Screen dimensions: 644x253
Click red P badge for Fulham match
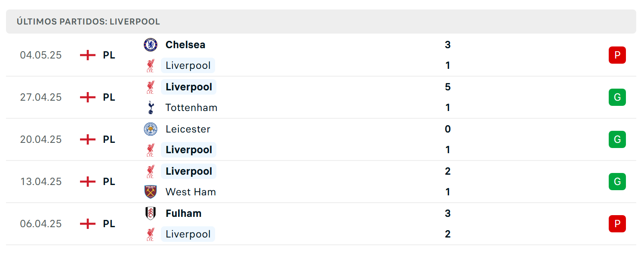pos(617,224)
